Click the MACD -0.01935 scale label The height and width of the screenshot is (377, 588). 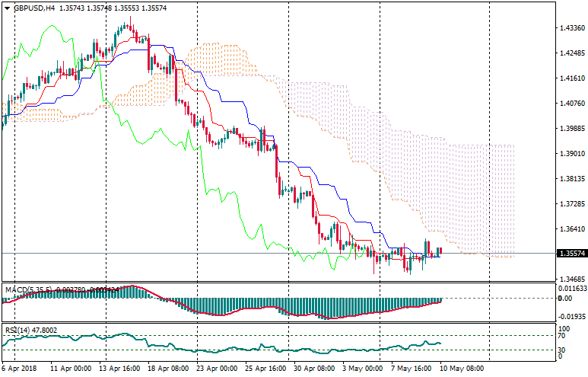(x=572, y=315)
